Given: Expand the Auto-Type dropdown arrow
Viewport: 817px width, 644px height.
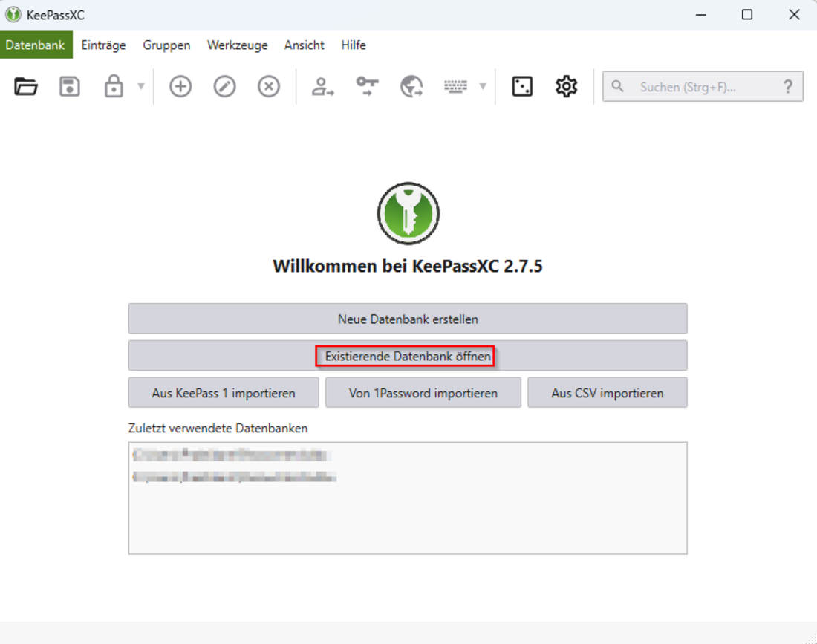Looking at the screenshot, I should pyautogui.click(x=483, y=86).
